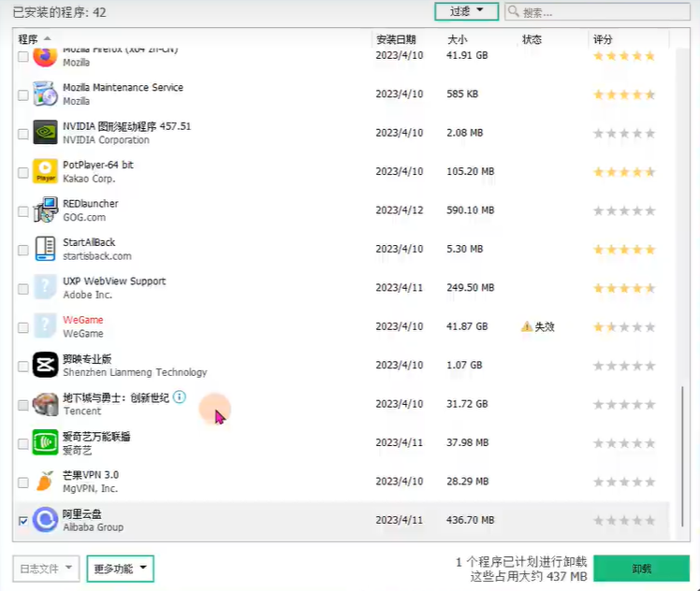Click the 590.10 MB size value
Image resolution: width=700 pixels, height=591 pixels.
[471, 210]
